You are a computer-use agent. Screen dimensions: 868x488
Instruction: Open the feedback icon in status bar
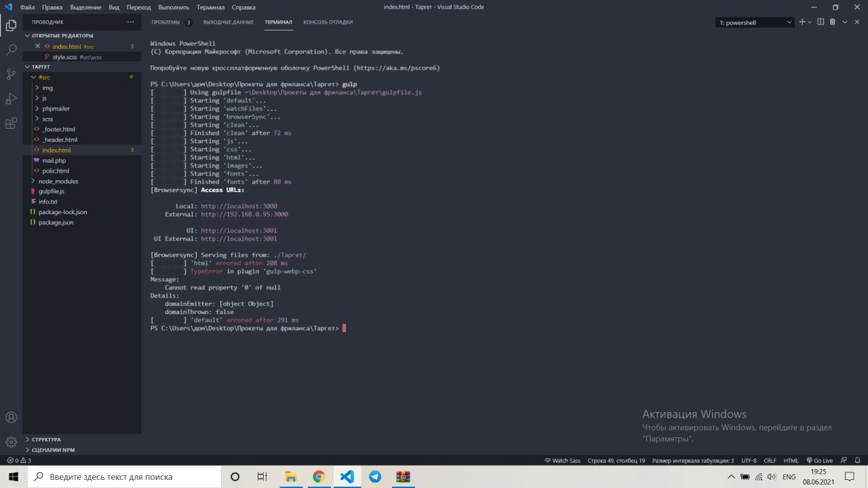coord(845,460)
